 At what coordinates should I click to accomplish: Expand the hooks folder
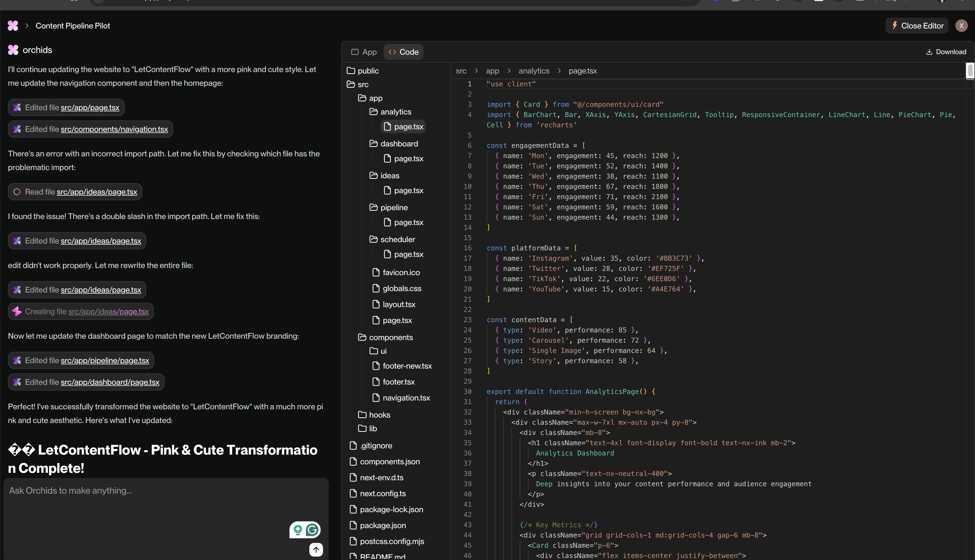pos(379,415)
